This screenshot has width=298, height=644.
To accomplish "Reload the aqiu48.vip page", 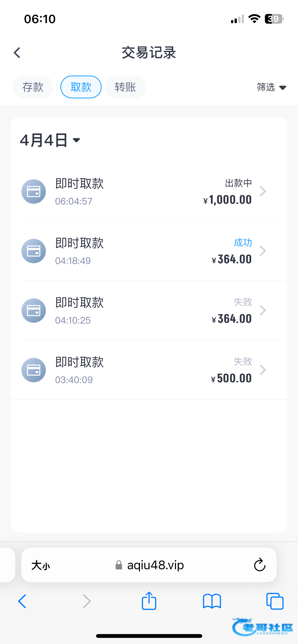I will (260, 565).
